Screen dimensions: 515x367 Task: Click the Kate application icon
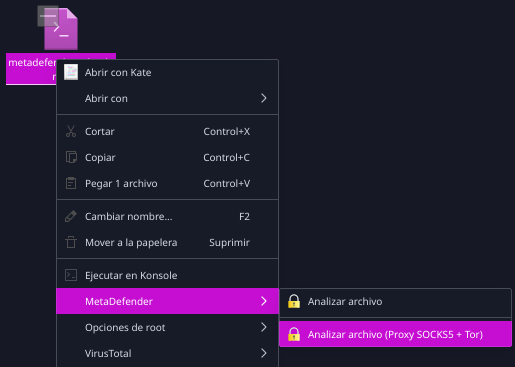tap(71, 72)
